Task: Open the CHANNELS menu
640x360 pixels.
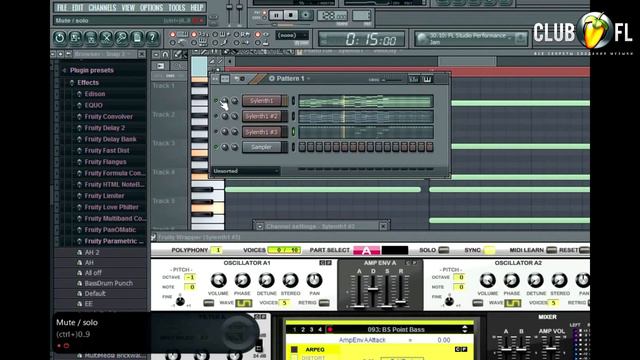Action: point(102,7)
